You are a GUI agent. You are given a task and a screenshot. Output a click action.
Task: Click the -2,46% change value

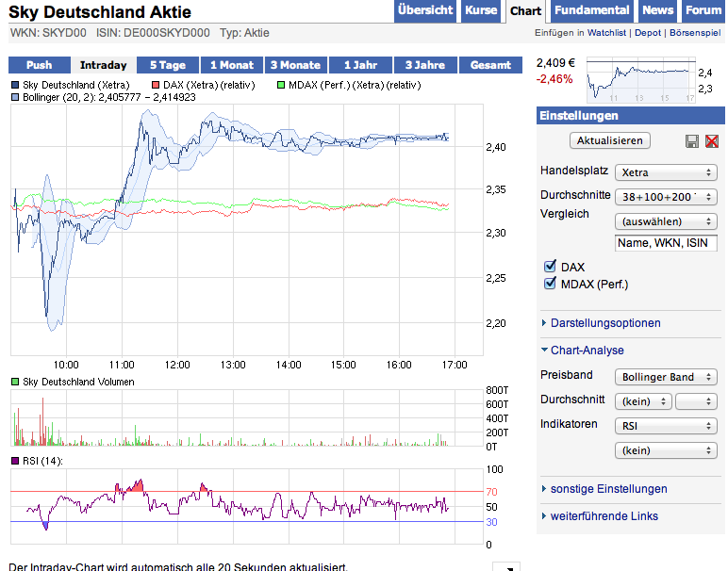pyautogui.click(x=554, y=79)
